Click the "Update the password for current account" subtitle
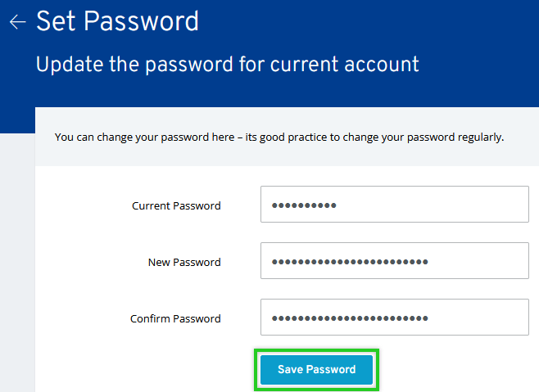 pyautogui.click(x=227, y=64)
